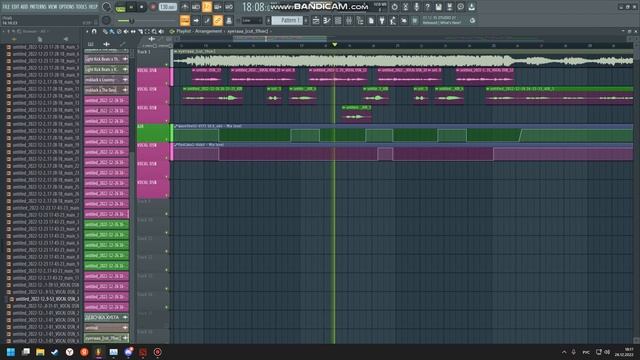Open the EDIT menu
The height and width of the screenshot is (360, 640).
[16, 7]
